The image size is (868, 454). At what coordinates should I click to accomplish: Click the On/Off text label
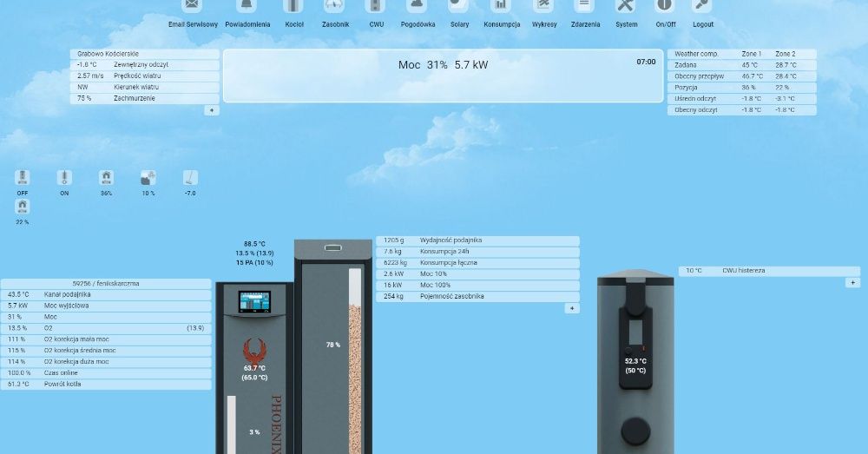[x=666, y=24]
